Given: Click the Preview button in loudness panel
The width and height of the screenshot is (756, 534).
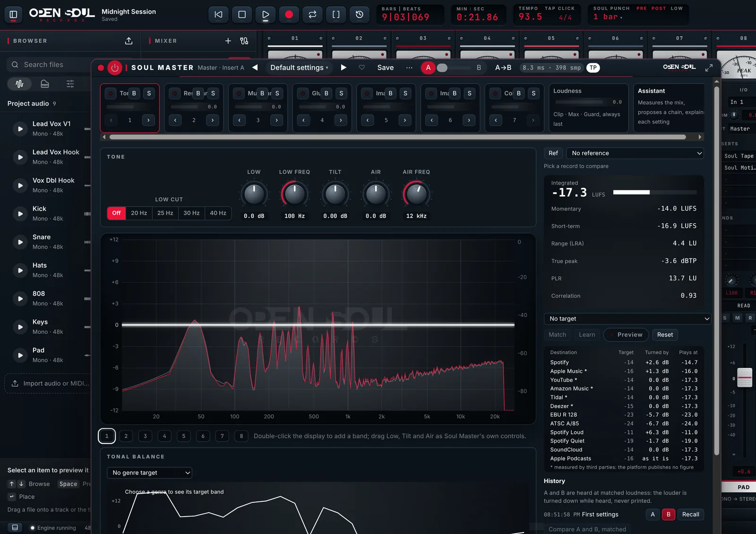Looking at the screenshot, I should point(626,335).
